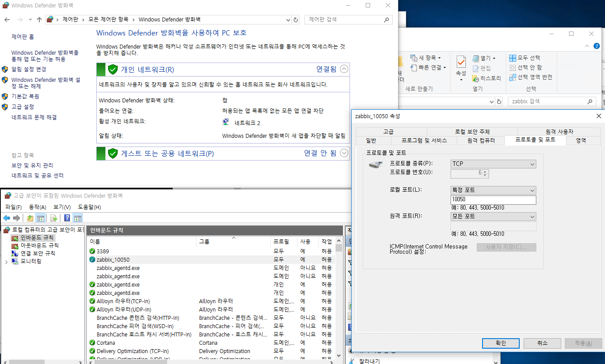Click 취소 in the zabbix_10050 속성 dialog
Screen dimensions: 605x364
[542, 343]
